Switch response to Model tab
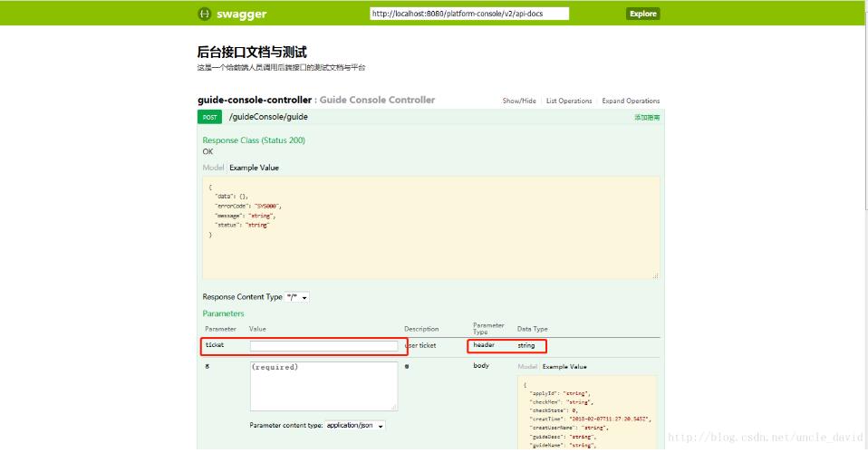The height and width of the screenshot is (453, 868). click(x=213, y=168)
